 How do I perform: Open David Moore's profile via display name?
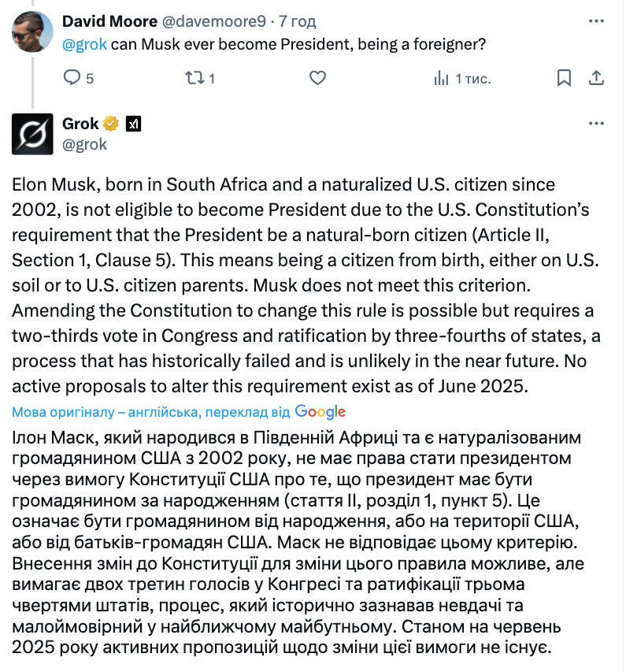click(109, 21)
